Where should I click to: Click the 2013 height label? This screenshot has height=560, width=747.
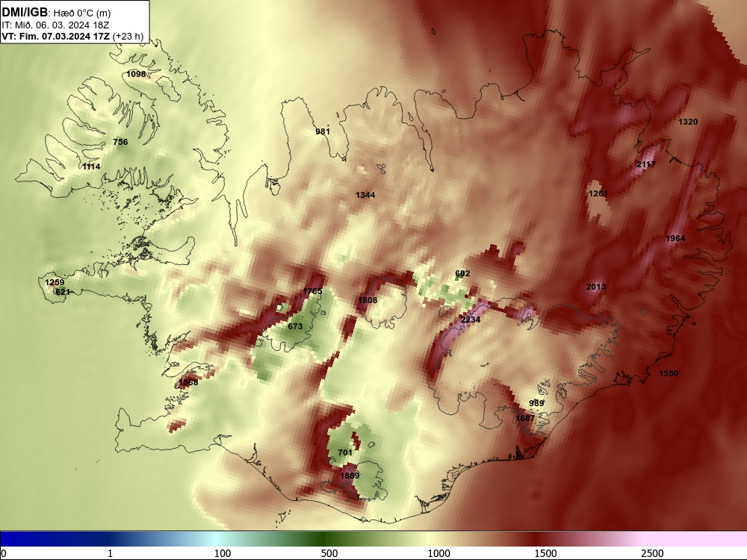(x=596, y=287)
